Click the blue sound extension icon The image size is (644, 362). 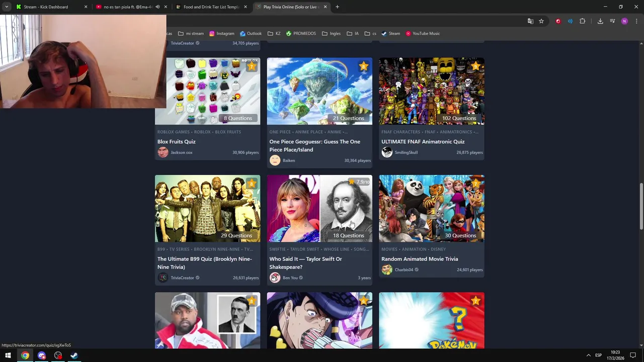pyautogui.click(x=570, y=21)
